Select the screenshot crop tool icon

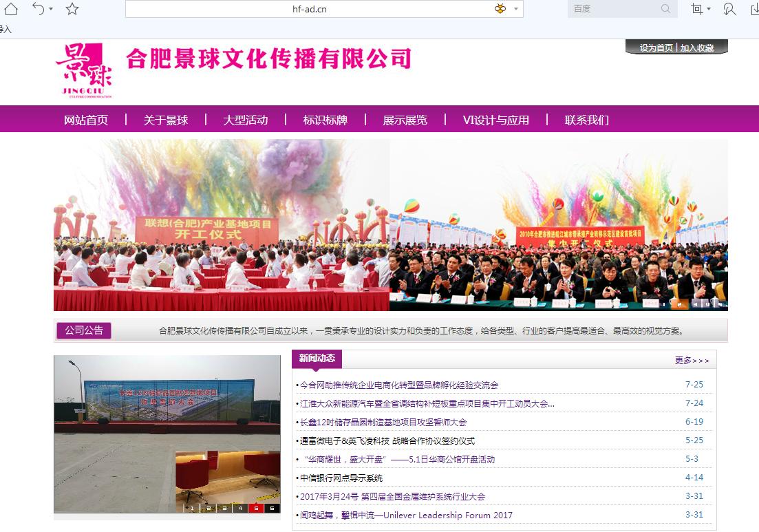coord(697,9)
